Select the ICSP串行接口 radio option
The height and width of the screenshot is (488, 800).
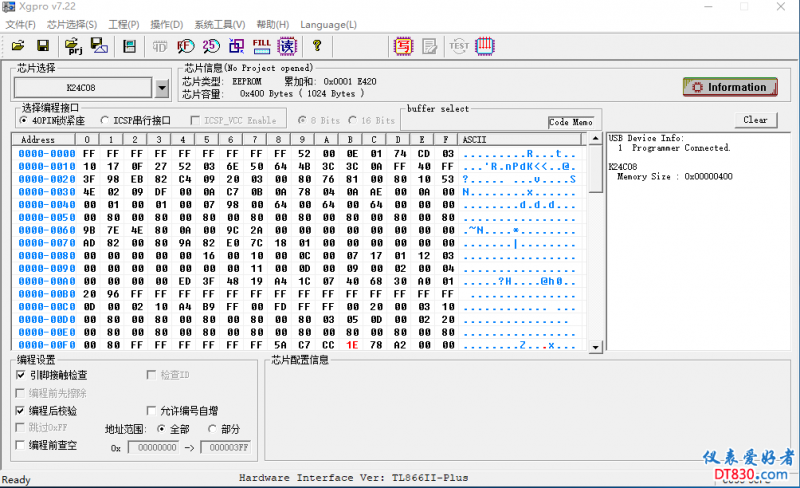(x=105, y=120)
